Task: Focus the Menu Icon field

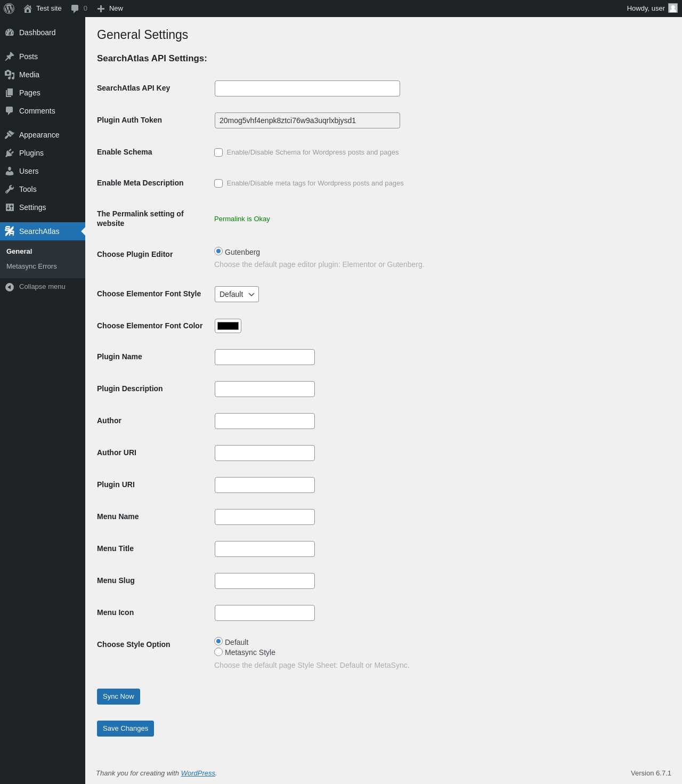Action: pyautogui.click(x=265, y=613)
